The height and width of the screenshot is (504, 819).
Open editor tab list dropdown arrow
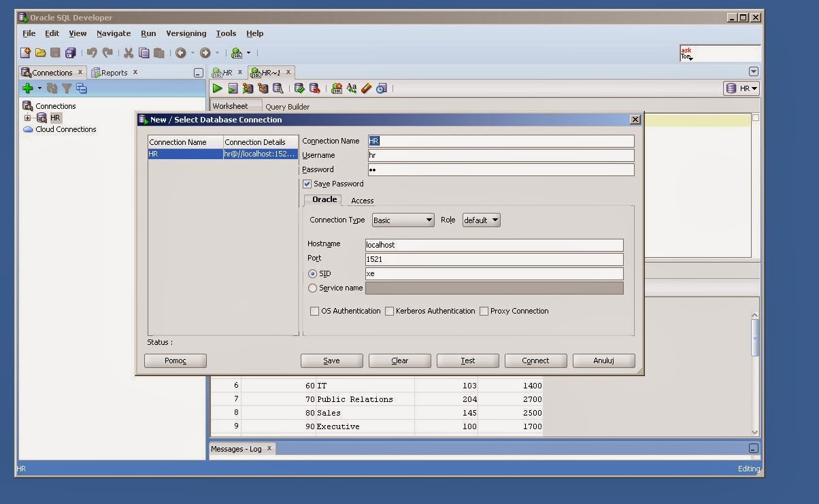pyautogui.click(x=754, y=71)
